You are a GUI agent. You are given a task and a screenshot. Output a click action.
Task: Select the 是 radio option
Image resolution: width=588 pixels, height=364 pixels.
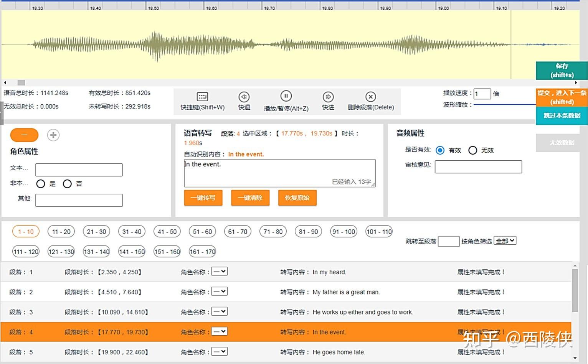[x=41, y=184]
